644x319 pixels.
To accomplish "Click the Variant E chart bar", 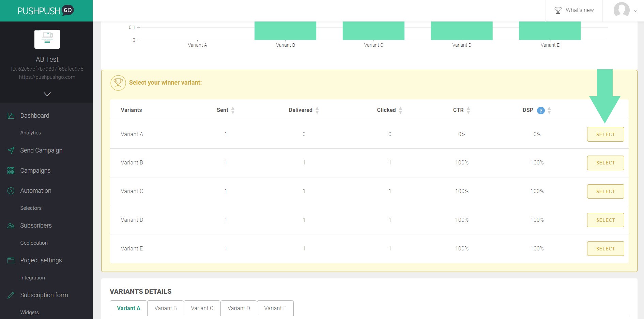I will click(x=550, y=31).
